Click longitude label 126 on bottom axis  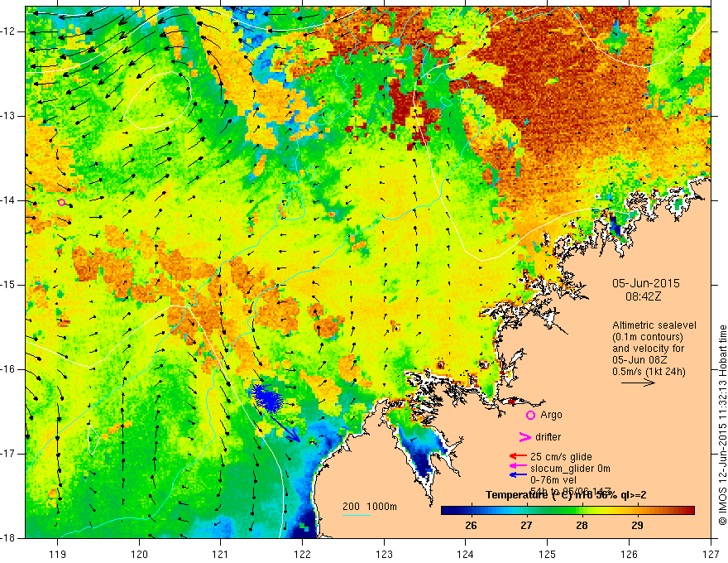[629, 554]
